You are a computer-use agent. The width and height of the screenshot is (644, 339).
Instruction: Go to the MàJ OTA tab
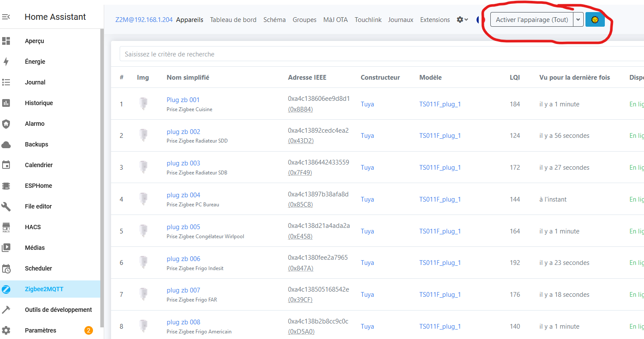point(335,20)
